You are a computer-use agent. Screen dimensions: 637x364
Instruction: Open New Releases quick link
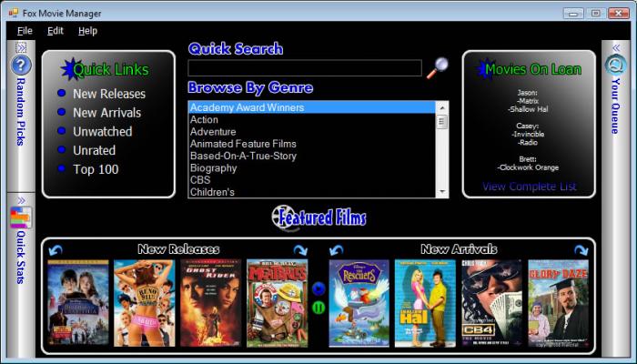pos(109,94)
